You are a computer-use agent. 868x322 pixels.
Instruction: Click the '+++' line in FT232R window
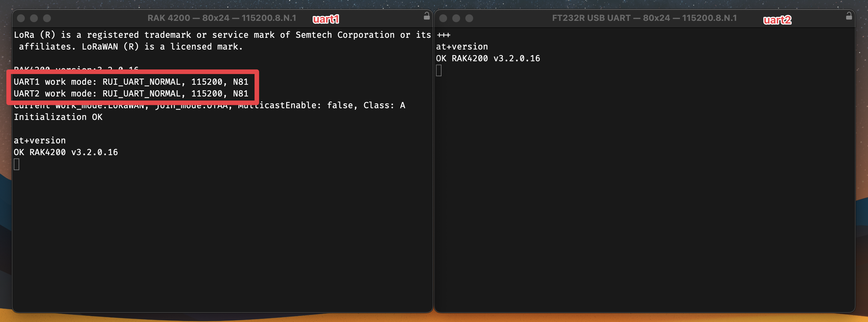tap(443, 35)
